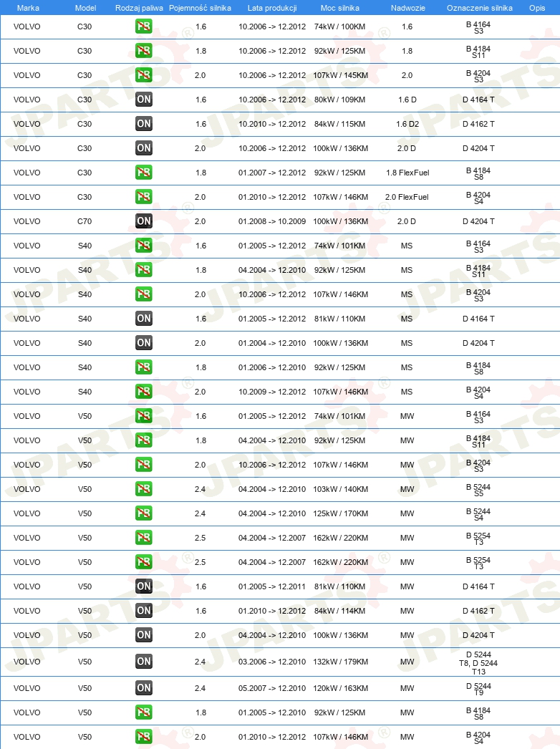Click engine code D 5244 T9
This screenshot has width=560, height=749.
(478, 689)
